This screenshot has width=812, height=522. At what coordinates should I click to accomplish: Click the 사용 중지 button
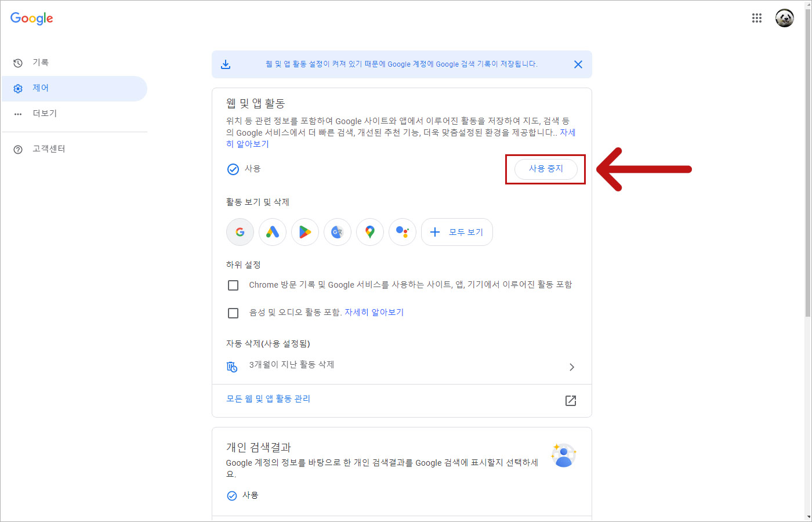click(546, 169)
